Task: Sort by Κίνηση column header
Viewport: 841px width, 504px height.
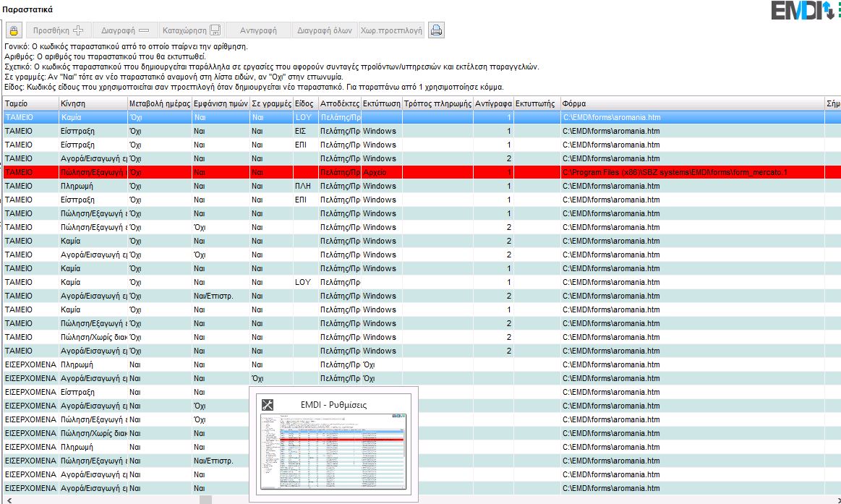Action: click(93, 103)
